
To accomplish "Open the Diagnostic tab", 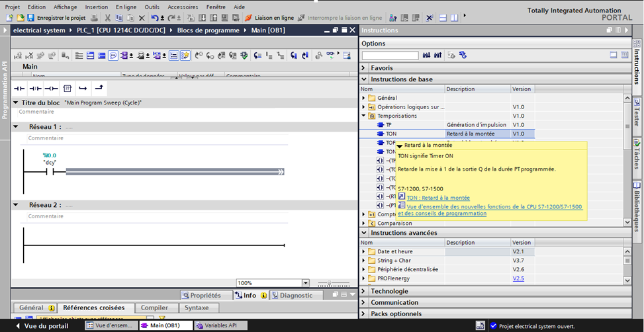I will pos(296,296).
